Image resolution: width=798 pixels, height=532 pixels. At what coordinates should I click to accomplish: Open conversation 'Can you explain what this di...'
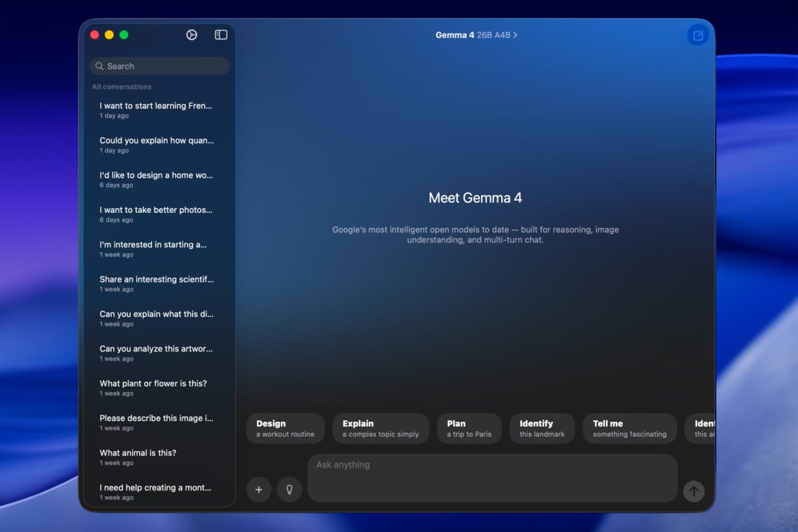160,318
